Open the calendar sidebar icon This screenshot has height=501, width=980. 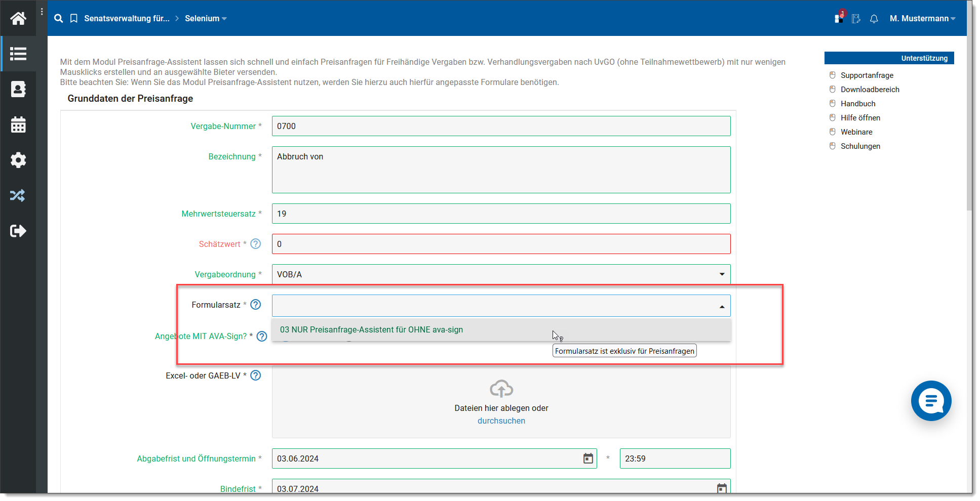[18, 124]
